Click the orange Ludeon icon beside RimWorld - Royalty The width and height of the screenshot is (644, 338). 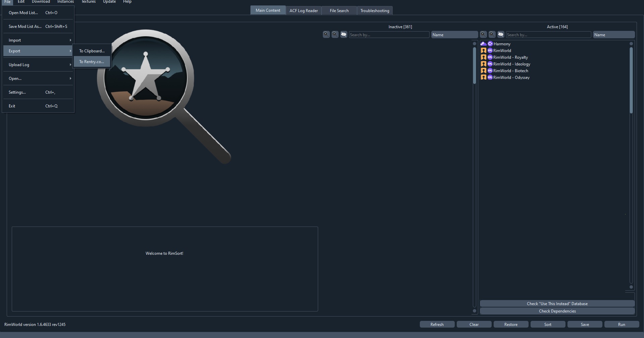point(484,57)
